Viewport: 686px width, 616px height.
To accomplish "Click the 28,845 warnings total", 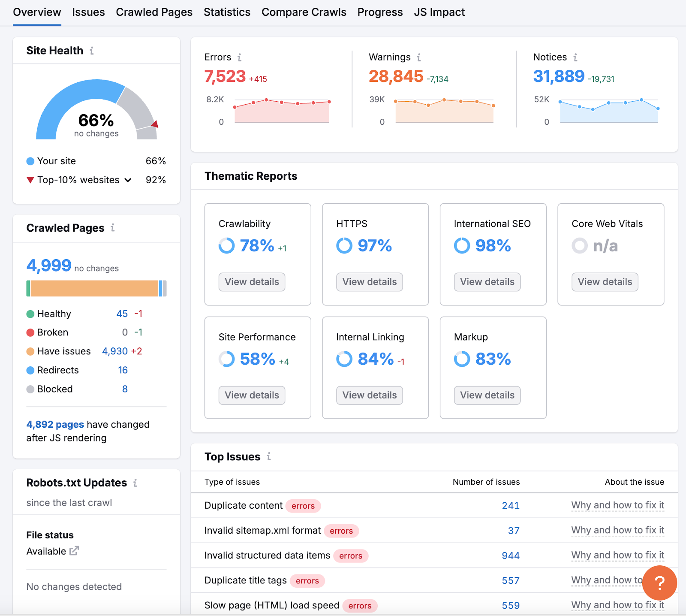I will tap(396, 76).
